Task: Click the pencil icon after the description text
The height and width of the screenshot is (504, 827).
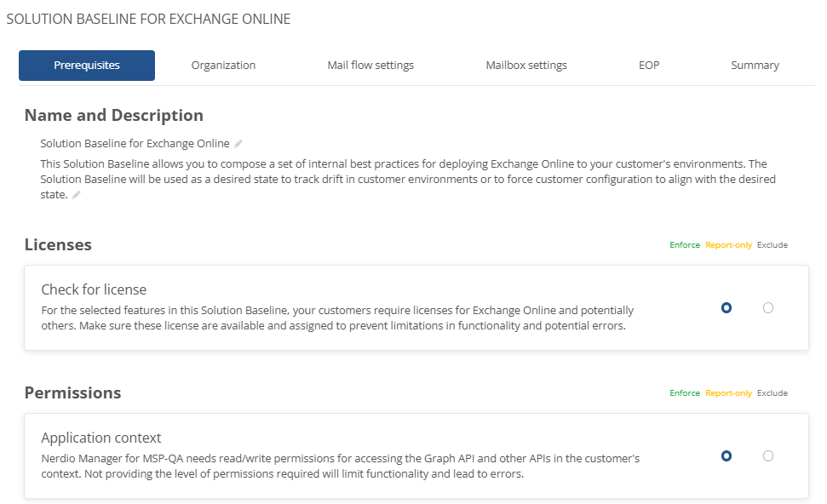Action: 77,195
